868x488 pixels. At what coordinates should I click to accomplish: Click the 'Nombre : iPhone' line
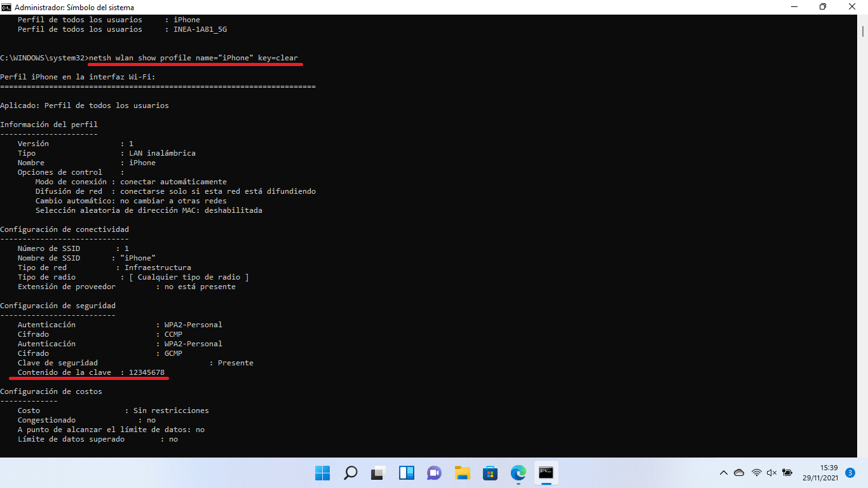click(x=86, y=163)
